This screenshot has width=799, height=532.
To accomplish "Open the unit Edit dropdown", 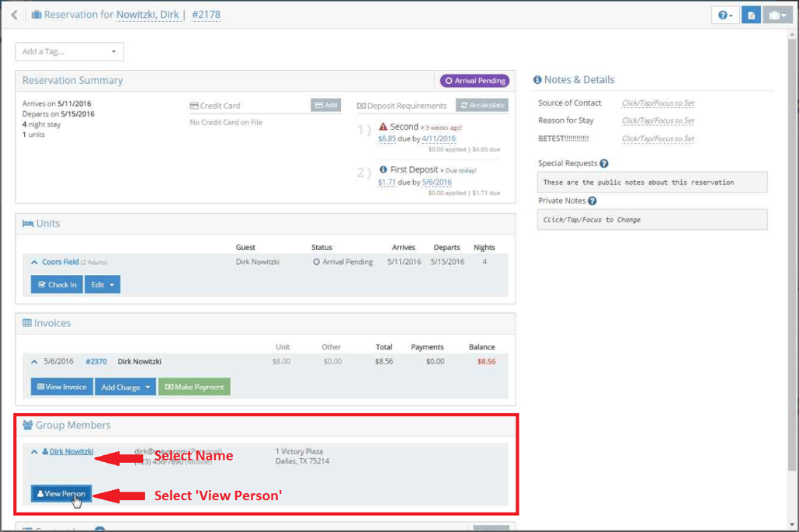I will (x=102, y=285).
